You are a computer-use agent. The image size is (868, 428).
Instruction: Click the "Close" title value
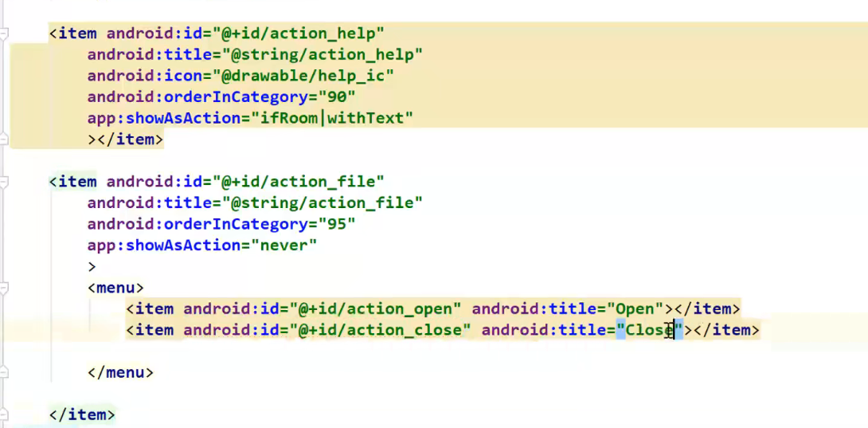(650, 331)
